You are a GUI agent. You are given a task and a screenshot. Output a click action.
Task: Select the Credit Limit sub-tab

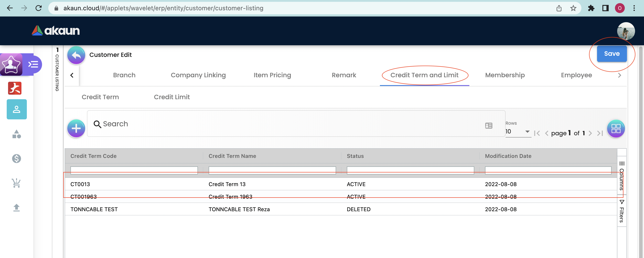(x=172, y=97)
